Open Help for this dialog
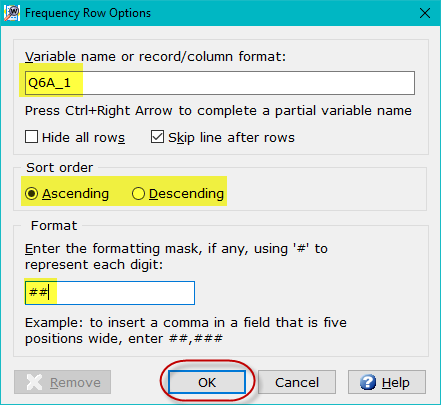Image resolution: width=441 pixels, height=405 pixels. point(387,382)
